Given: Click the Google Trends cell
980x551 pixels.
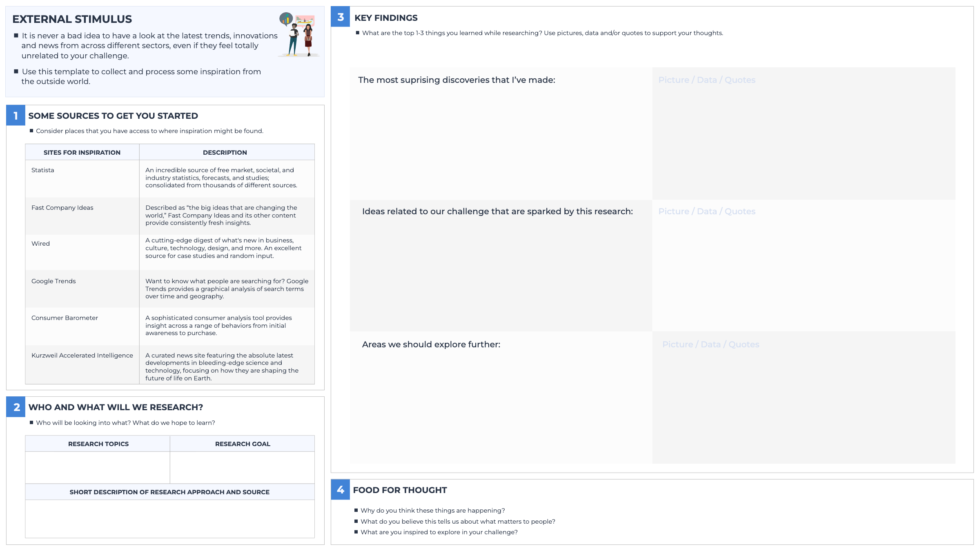Looking at the screenshot, I should pyautogui.click(x=82, y=289).
